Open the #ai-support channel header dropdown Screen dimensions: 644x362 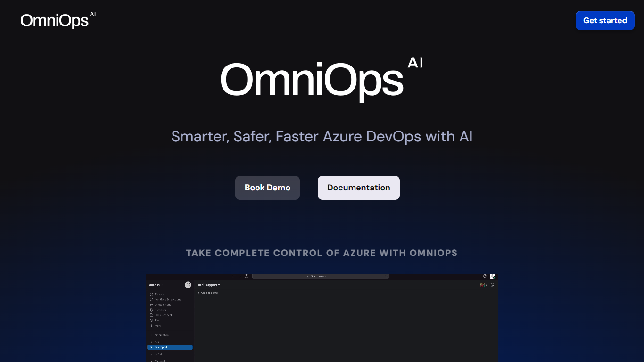pos(209,285)
